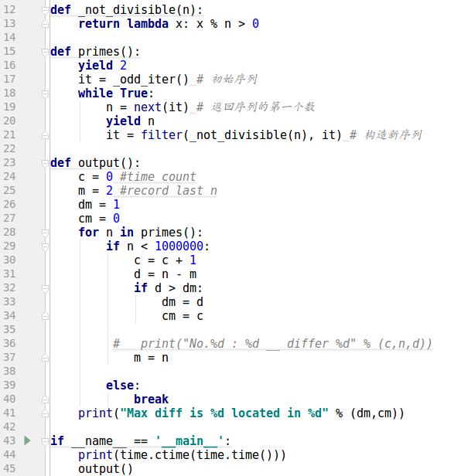Place cursor on the filter function call
This screenshot has width=461, height=476.
tap(162, 134)
